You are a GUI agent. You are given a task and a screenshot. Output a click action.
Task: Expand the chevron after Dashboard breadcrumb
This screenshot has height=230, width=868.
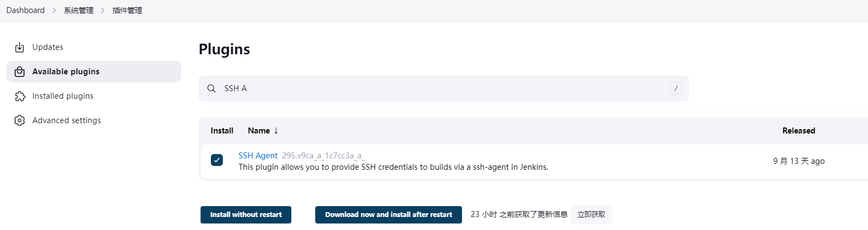(x=54, y=10)
